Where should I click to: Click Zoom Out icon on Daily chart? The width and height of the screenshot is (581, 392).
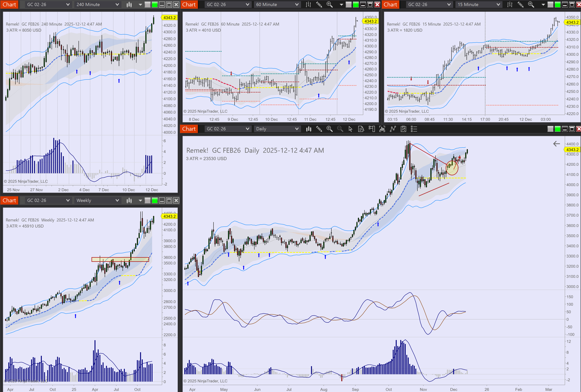tap(340, 129)
